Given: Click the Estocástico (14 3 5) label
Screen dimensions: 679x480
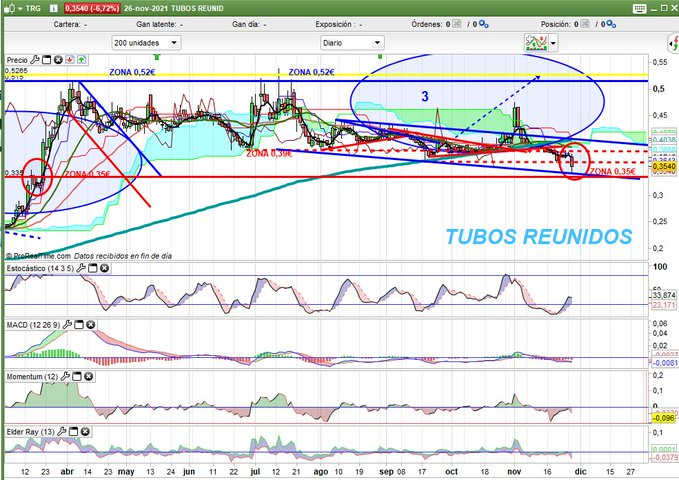Looking at the screenshot, I should (40, 269).
